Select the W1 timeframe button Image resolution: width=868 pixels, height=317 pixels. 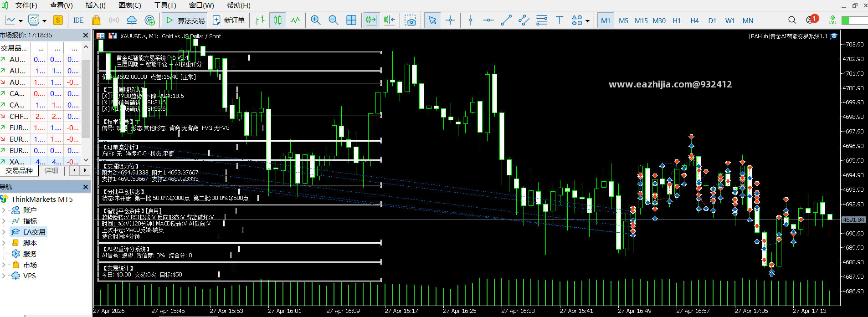tap(730, 20)
